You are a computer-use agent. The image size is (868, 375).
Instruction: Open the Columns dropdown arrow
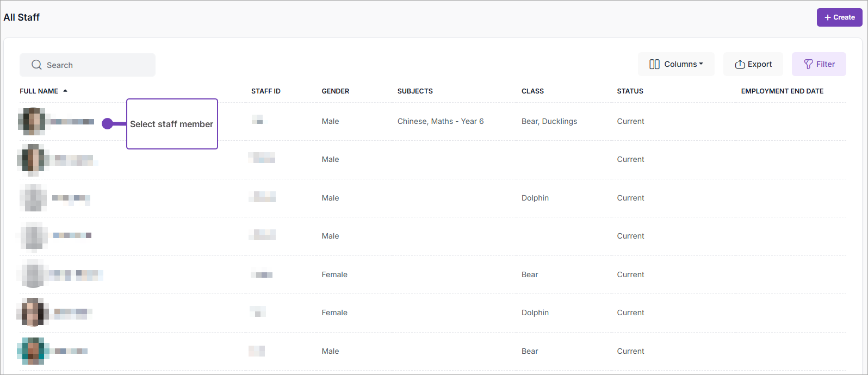click(701, 64)
